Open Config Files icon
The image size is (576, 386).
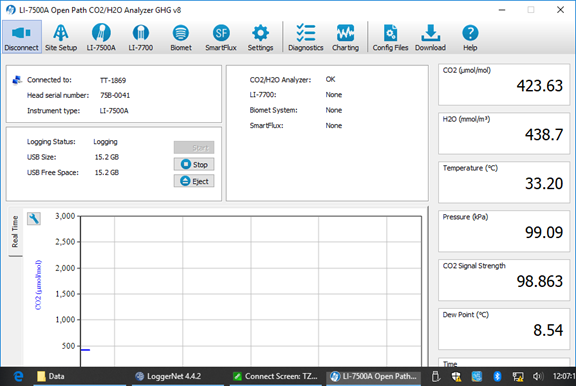[390, 37]
